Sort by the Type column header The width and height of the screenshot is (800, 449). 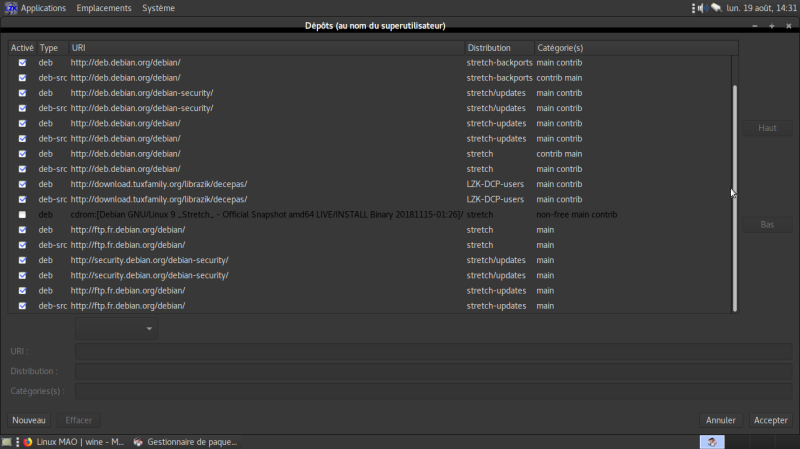[x=53, y=48]
